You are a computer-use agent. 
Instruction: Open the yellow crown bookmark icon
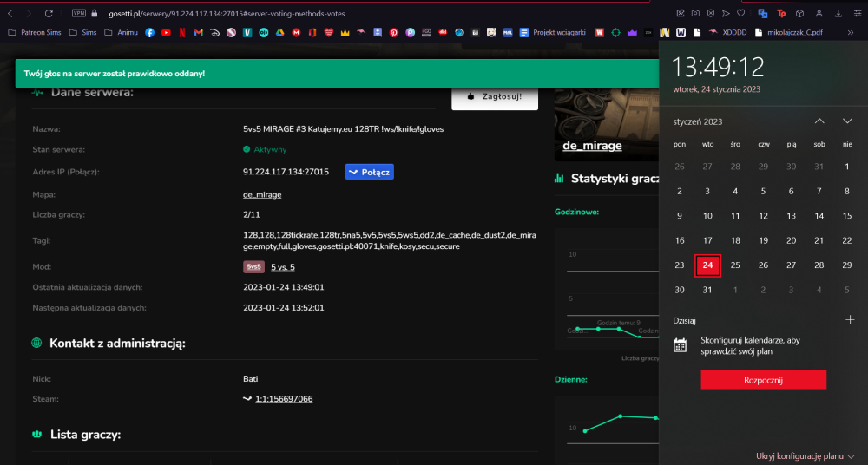345,33
